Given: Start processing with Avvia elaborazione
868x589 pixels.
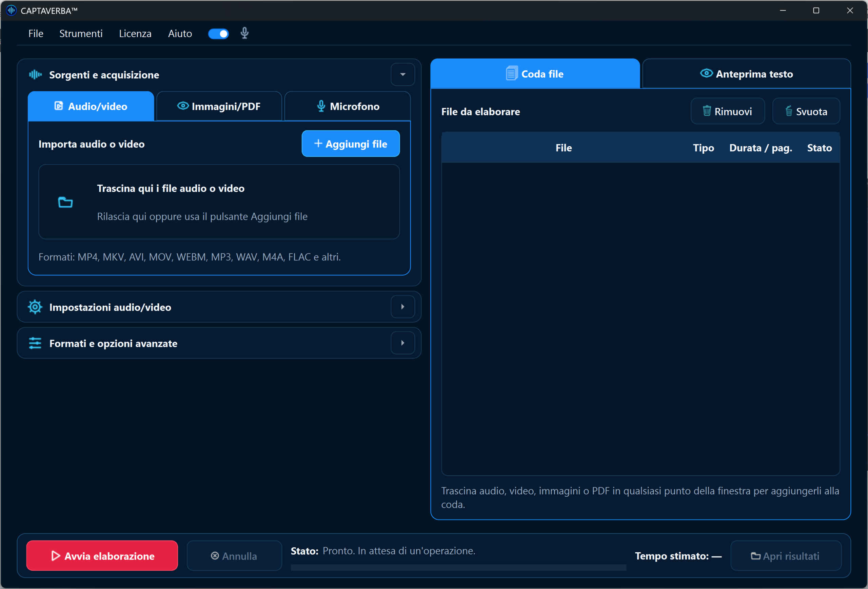Looking at the screenshot, I should 102,556.
